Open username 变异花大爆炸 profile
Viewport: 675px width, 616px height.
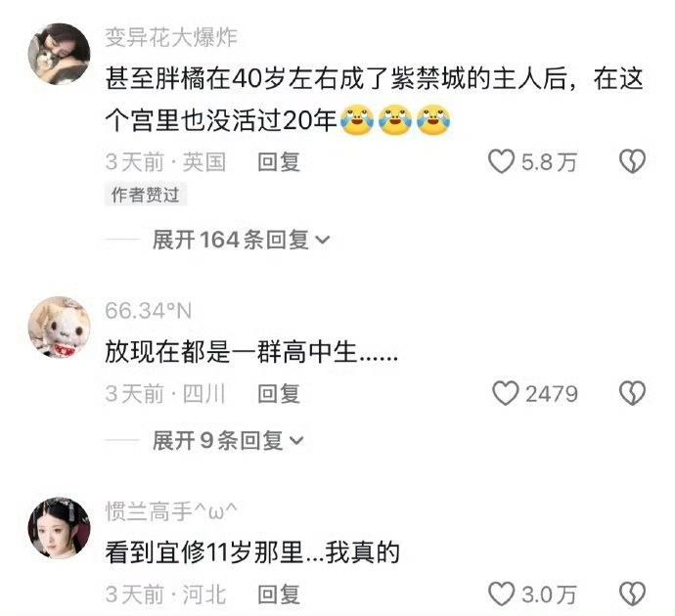171,37
